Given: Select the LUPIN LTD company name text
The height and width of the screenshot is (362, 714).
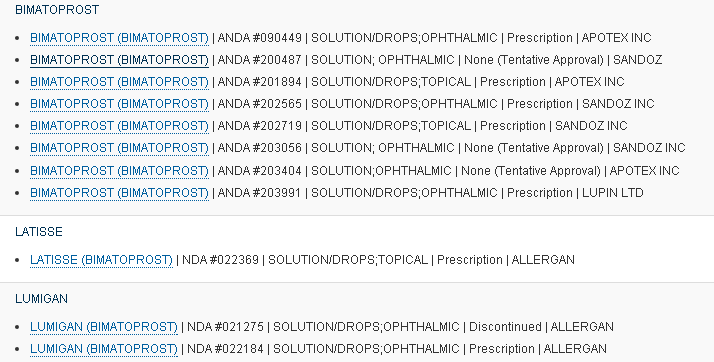Looking at the screenshot, I should 612,193.
